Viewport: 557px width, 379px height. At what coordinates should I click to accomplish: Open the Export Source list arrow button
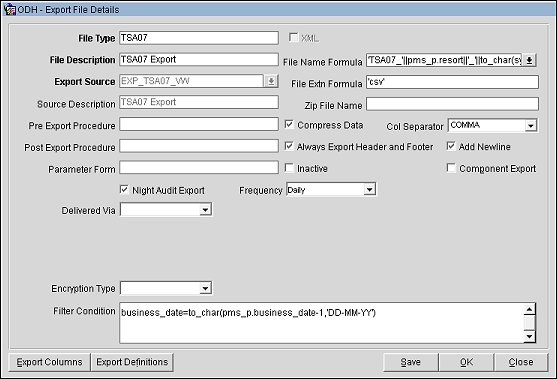(x=271, y=81)
